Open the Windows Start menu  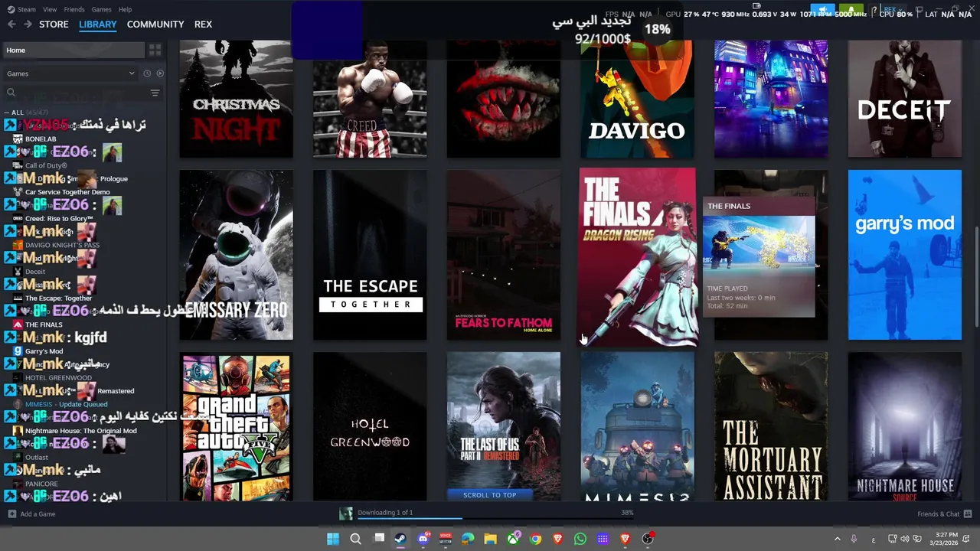pos(333,539)
